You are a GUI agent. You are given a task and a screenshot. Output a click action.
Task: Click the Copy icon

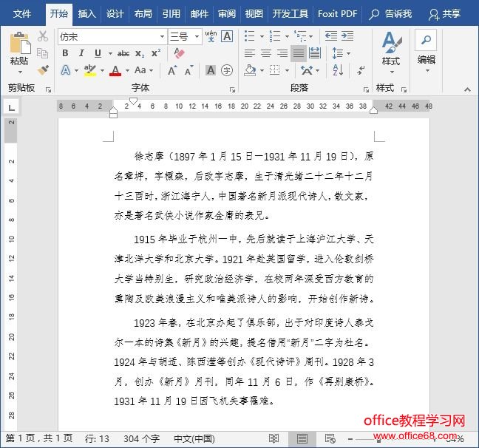[x=42, y=53]
